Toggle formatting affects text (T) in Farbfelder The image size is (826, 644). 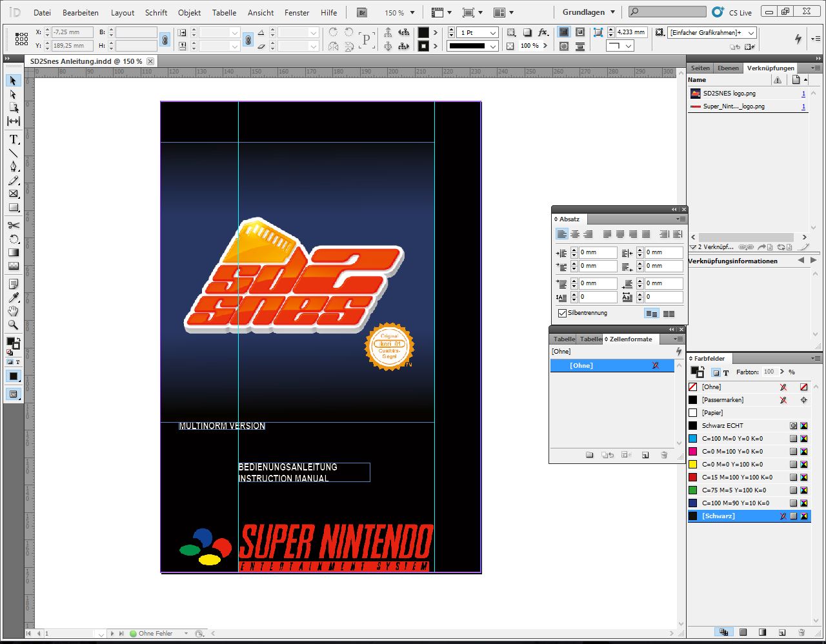[726, 372]
